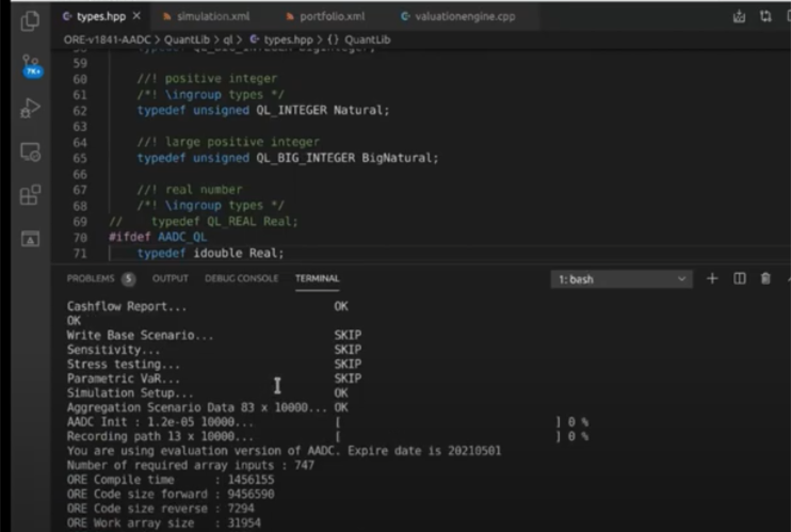
Task: Open the Problems panel tab
Action: coord(91,278)
